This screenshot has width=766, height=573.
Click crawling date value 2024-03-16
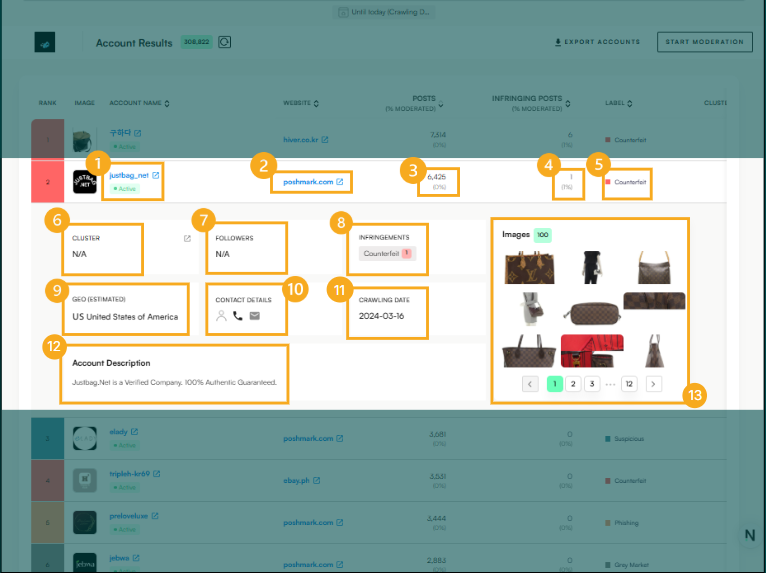click(382, 316)
